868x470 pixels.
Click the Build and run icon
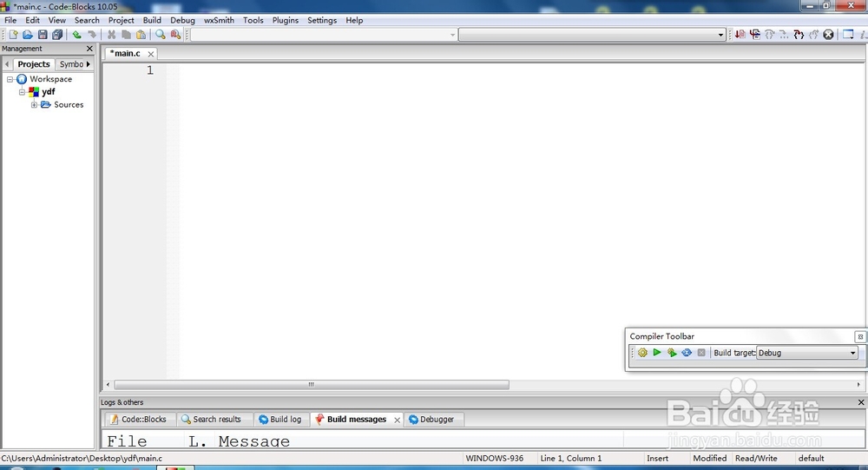tap(672, 353)
